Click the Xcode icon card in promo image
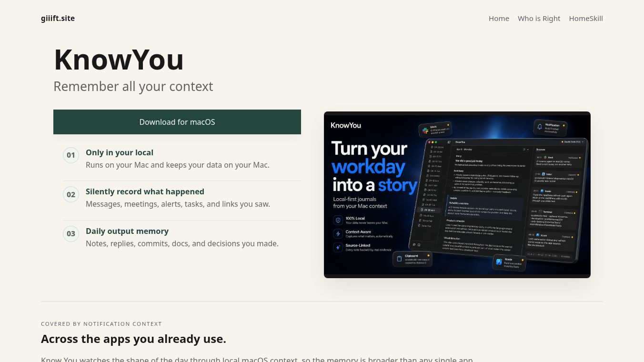Screen dimensions: 644x362 click(x=509, y=262)
